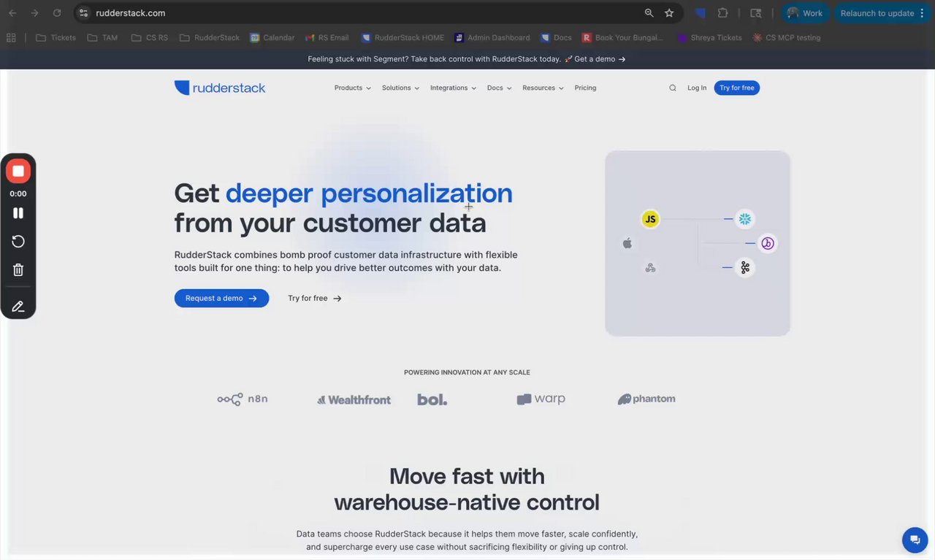935x560 pixels.
Task: Open the Tickets bookmark folder
Action: (x=56, y=37)
